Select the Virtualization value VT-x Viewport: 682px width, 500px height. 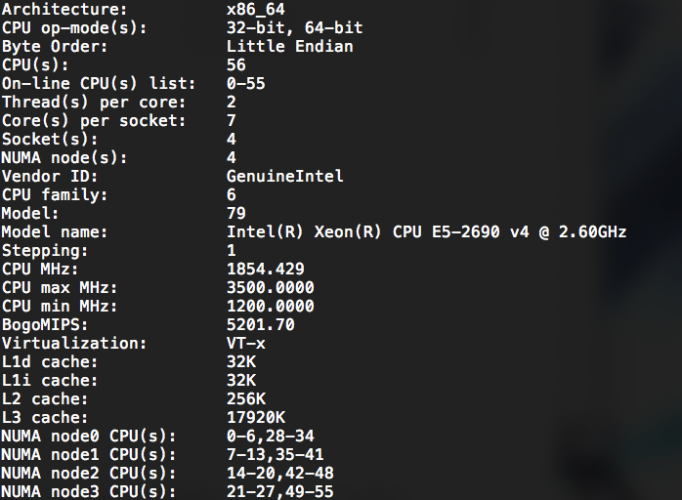click(246, 343)
